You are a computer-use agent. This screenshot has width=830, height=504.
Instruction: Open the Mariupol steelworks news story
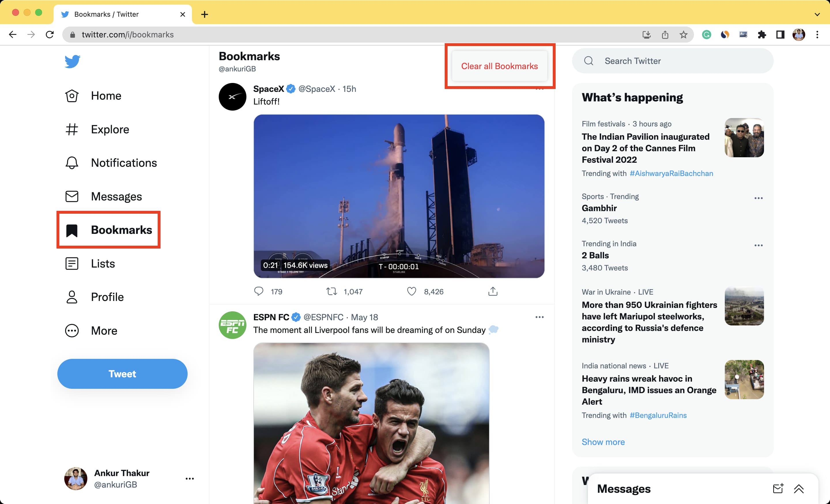[649, 322]
